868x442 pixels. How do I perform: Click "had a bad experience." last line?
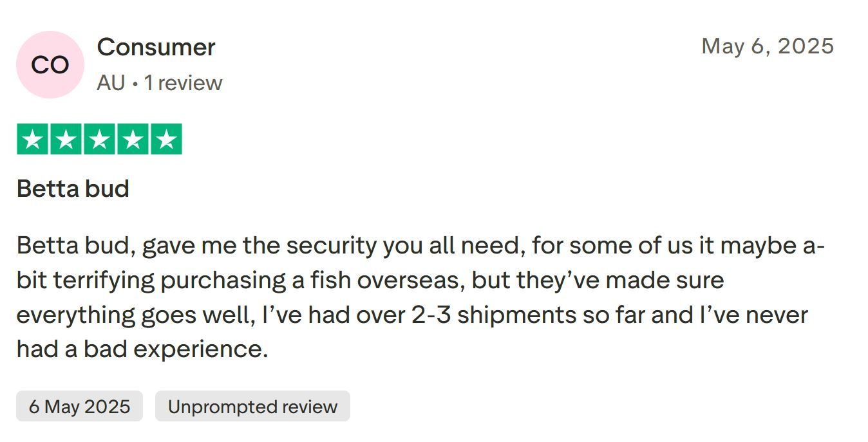point(142,349)
